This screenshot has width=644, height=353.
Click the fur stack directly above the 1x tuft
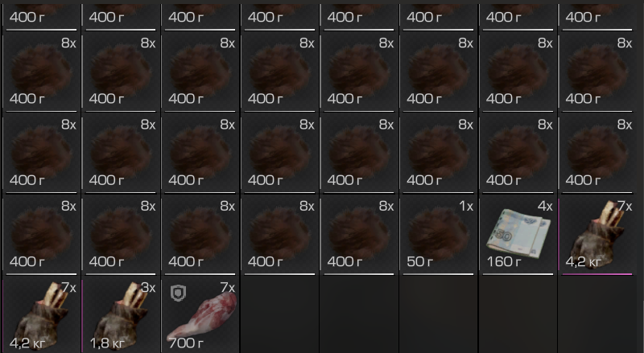point(439,153)
